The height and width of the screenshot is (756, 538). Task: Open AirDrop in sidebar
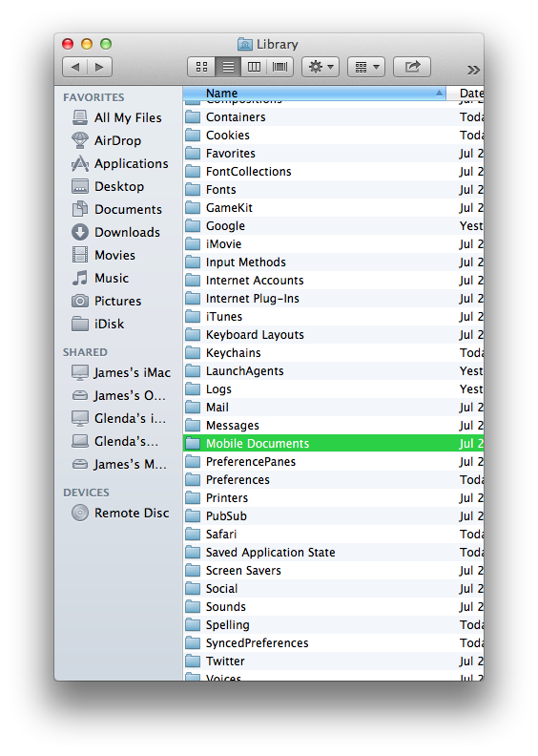pyautogui.click(x=107, y=140)
